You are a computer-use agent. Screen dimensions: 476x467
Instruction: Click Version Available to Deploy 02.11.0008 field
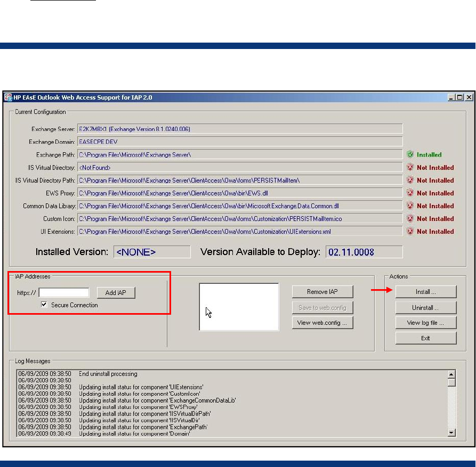click(364, 252)
